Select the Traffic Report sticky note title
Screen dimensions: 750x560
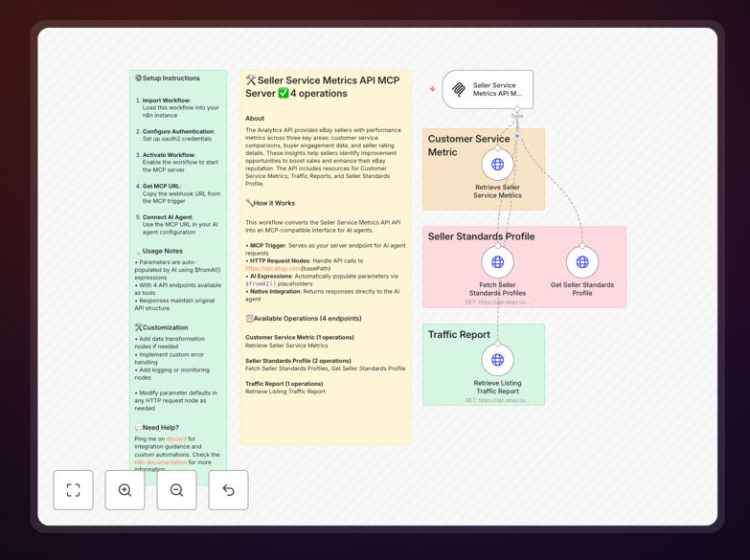point(459,334)
